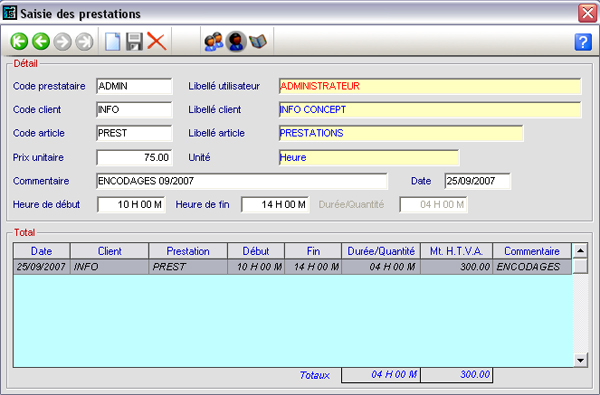
Task: Select the row dated 25/09/2007
Action: [x=293, y=267]
